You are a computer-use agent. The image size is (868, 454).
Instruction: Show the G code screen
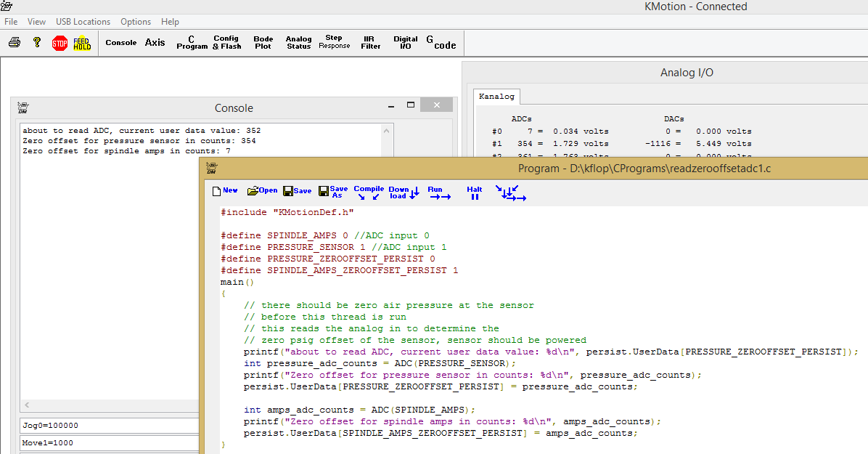(441, 43)
